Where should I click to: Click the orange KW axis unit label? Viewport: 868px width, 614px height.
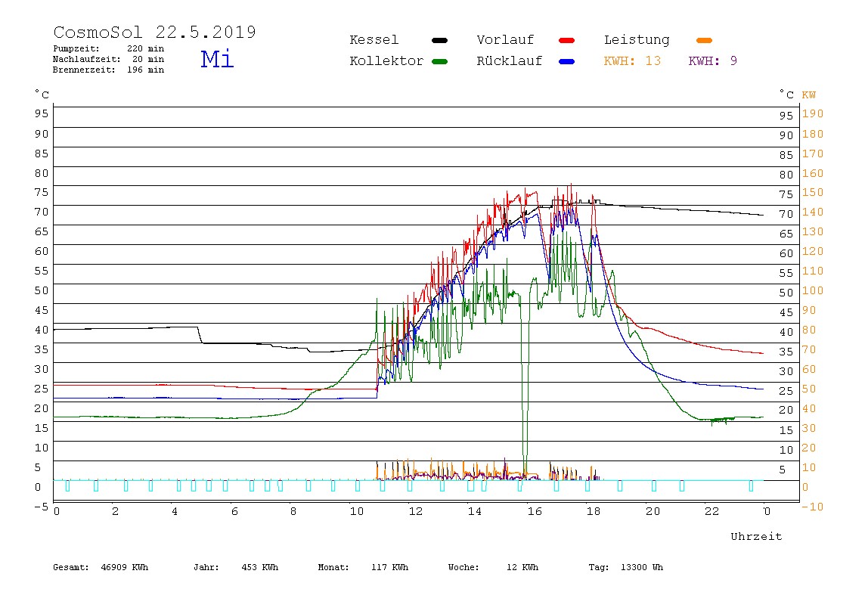[x=809, y=95]
